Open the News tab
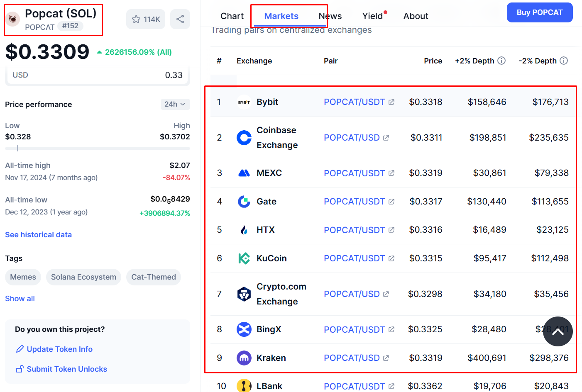582x392 pixels. click(x=330, y=16)
